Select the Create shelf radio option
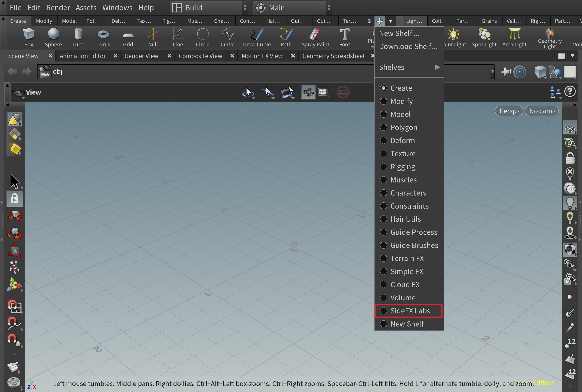This screenshot has width=582, height=392. pyautogui.click(x=384, y=88)
